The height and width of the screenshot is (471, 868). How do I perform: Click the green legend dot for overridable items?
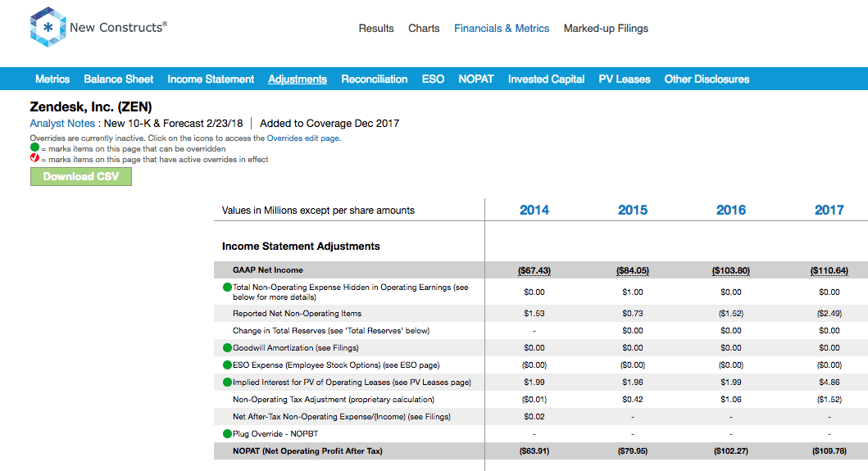pyautogui.click(x=35, y=147)
